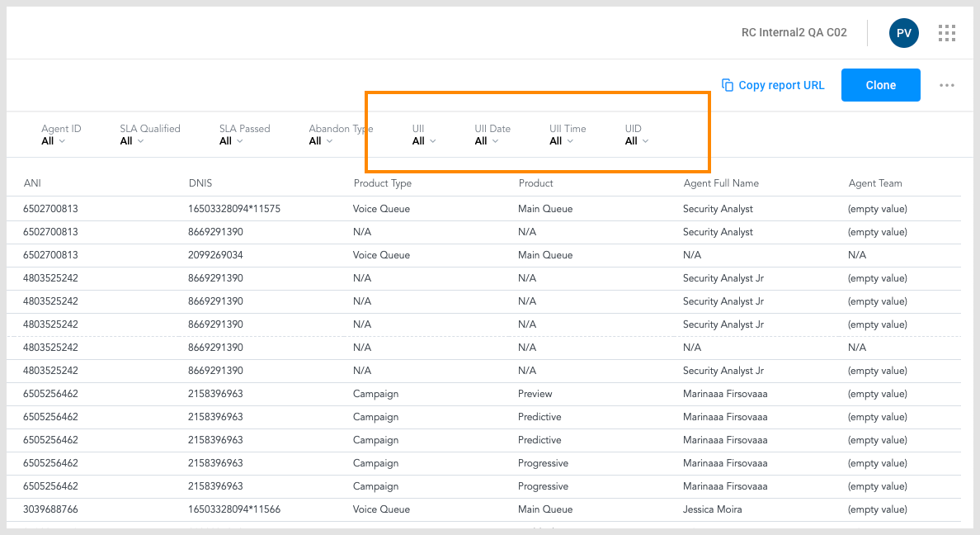Expand the Abandon Type filter
Screen dimensions: 980x535
320,140
